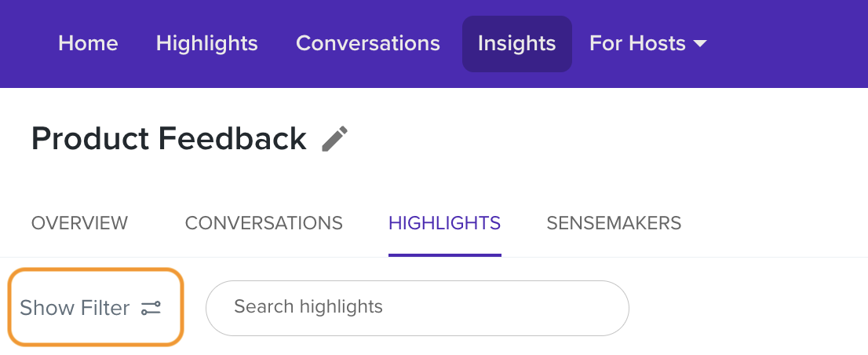
Task: Go to Home in top navigation
Action: point(88,44)
